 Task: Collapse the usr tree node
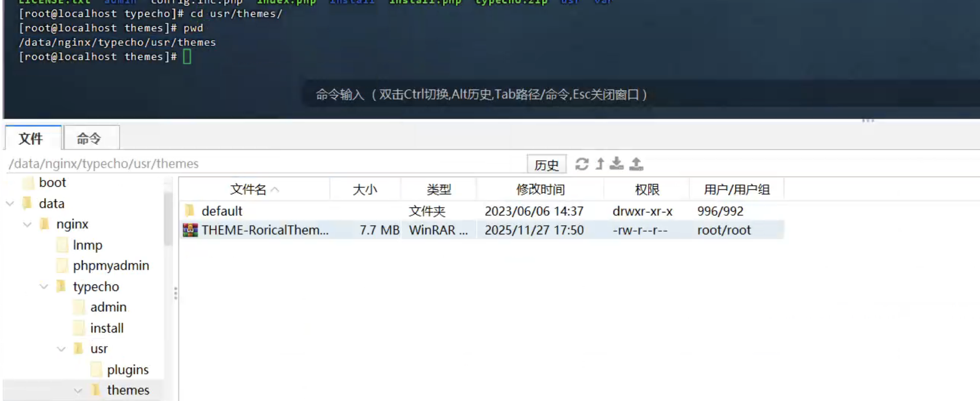click(61, 349)
